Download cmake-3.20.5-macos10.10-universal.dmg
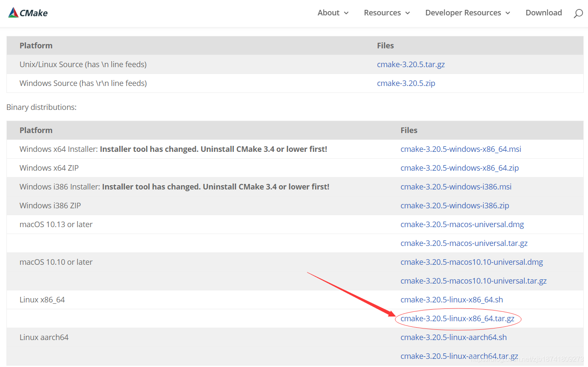 pos(472,262)
